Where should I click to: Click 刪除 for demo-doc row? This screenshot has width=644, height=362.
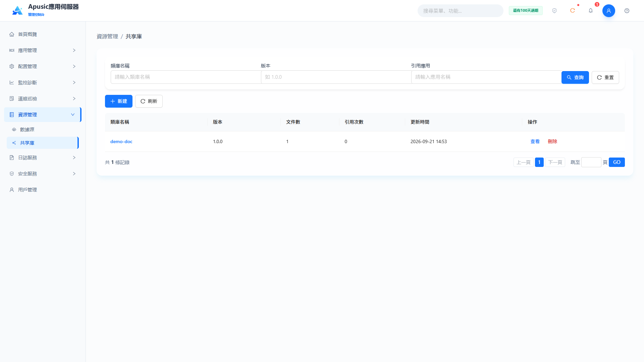click(552, 141)
